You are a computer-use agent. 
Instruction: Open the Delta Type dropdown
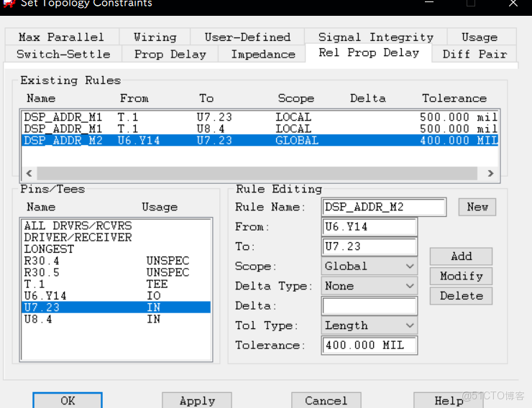click(x=369, y=286)
